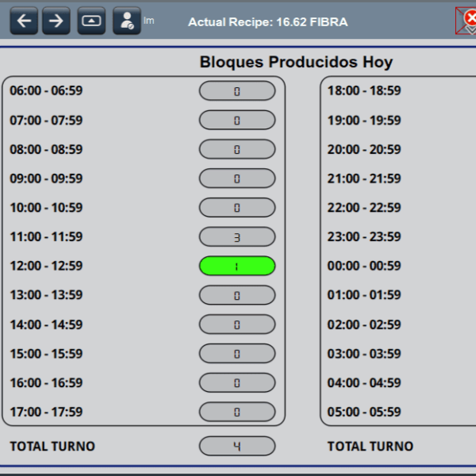The width and height of the screenshot is (476, 476).
Task: Click the 02:00 - 02:59 label
Action: (x=364, y=324)
